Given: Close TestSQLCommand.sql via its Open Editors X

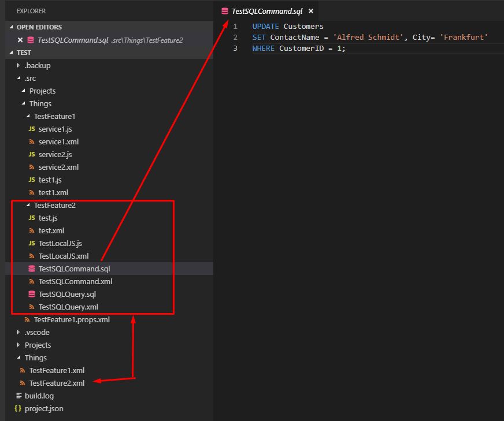Looking at the screenshot, I should pos(20,40).
